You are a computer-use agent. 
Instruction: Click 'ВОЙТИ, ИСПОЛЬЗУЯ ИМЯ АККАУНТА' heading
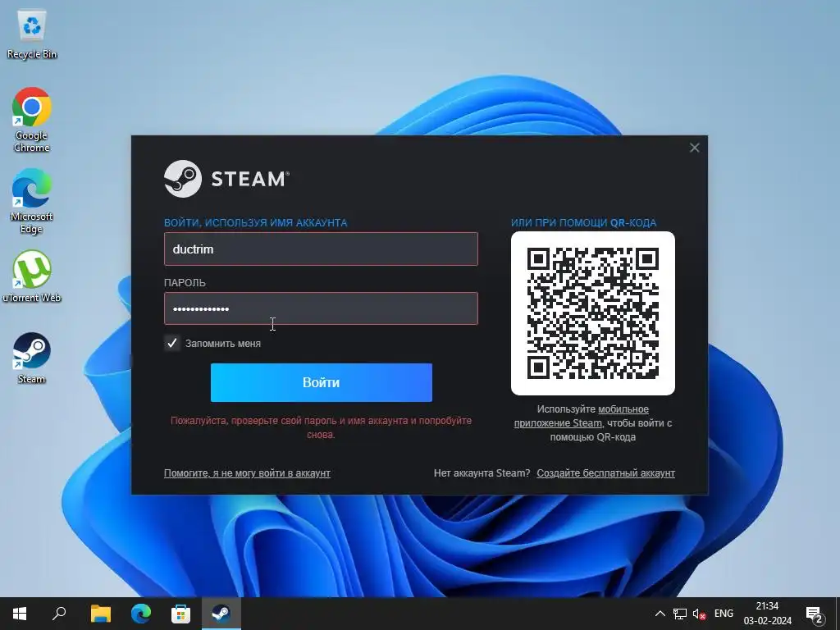pos(256,223)
